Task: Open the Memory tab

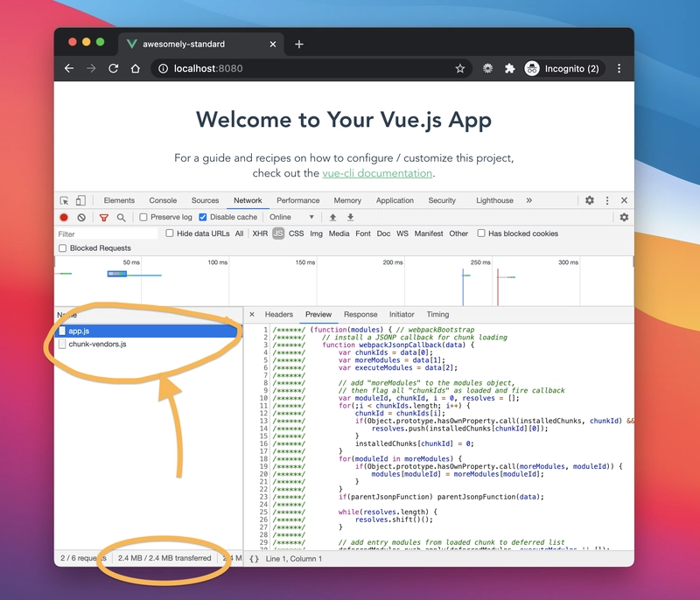Action: 347,200
